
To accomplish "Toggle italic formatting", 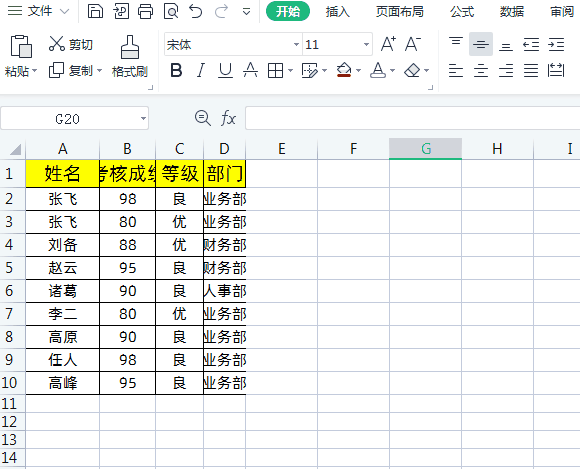I will click(x=200, y=70).
